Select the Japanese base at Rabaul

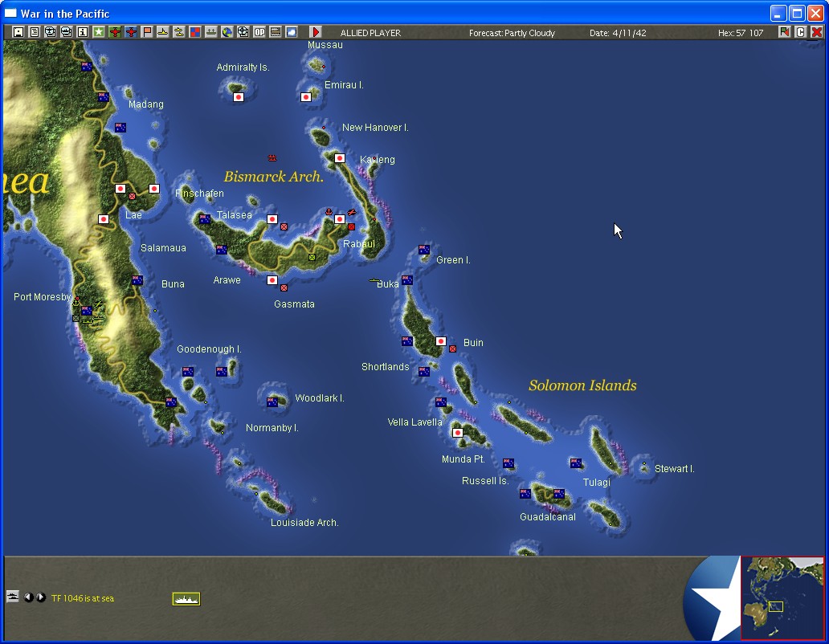pos(340,218)
